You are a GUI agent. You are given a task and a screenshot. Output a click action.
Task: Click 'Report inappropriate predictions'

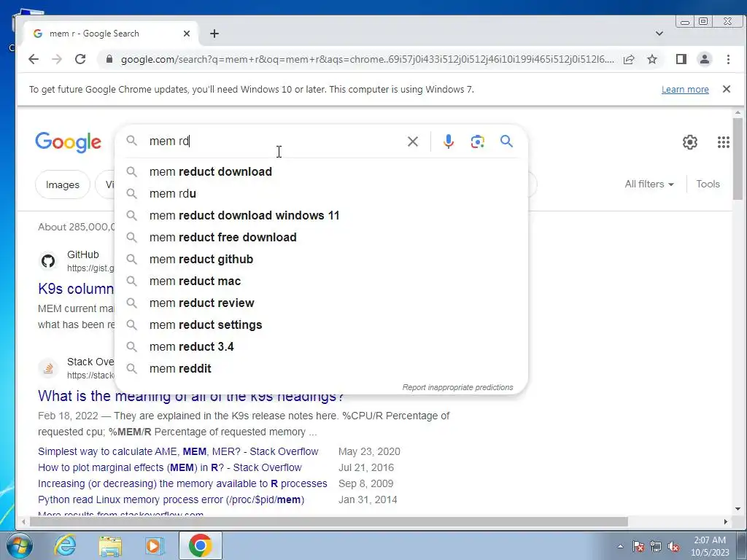click(457, 388)
